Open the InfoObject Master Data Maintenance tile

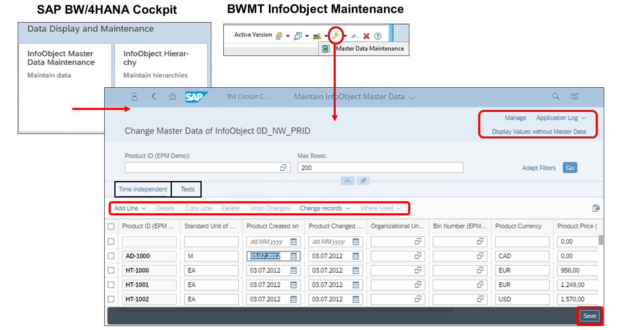[65, 88]
